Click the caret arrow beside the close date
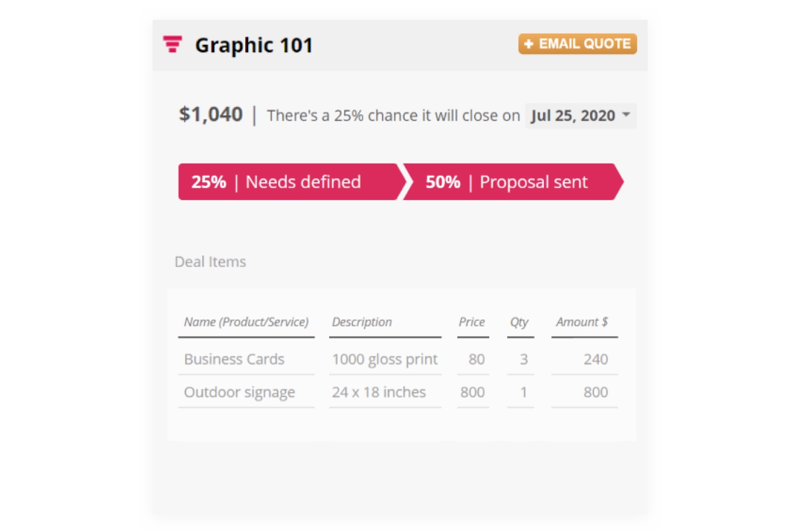The width and height of the screenshot is (799, 532). pyautogui.click(x=626, y=115)
